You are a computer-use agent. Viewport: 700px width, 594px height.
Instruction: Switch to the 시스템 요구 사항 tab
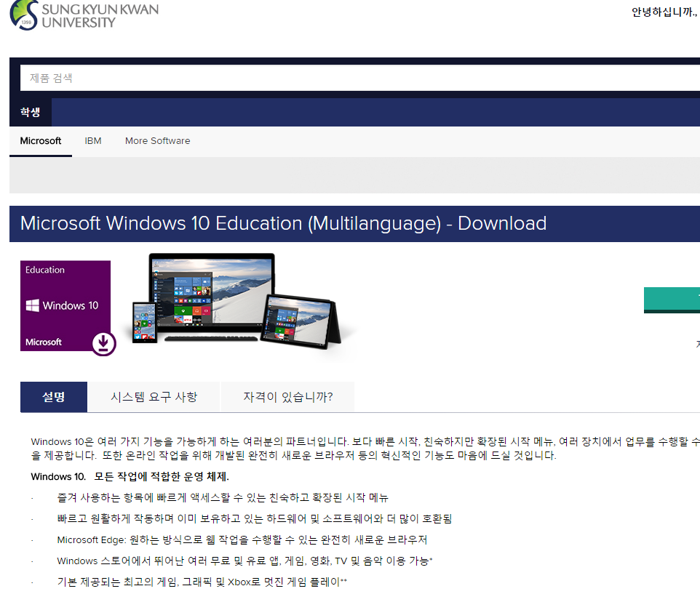tap(154, 397)
